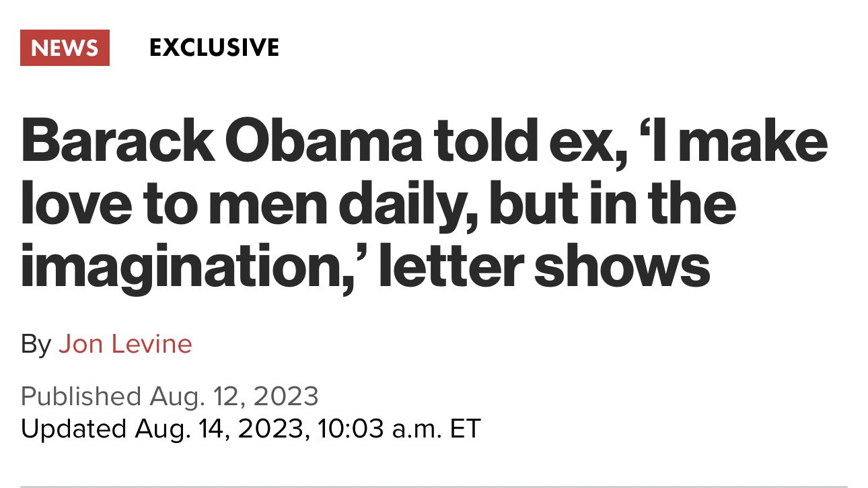Image resolution: width=868 pixels, height=488 pixels.
Task: Click the "By" byline prefix text
Action: (36, 345)
